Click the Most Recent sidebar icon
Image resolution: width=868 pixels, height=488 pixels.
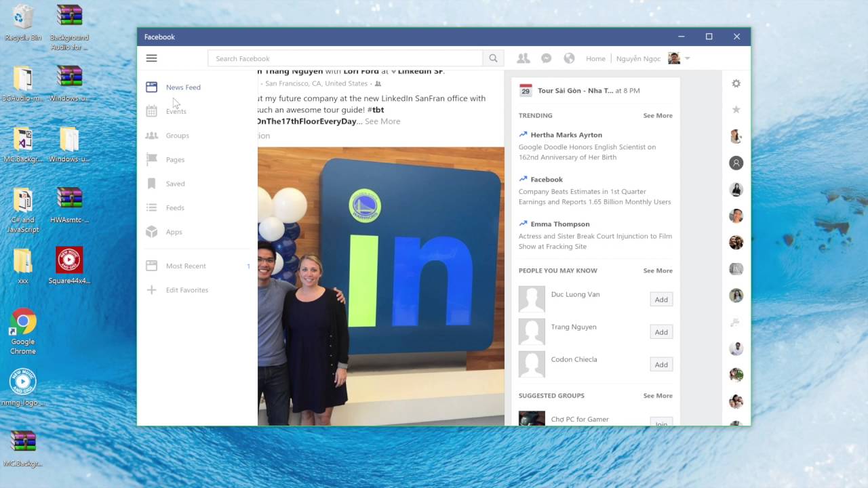point(151,266)
